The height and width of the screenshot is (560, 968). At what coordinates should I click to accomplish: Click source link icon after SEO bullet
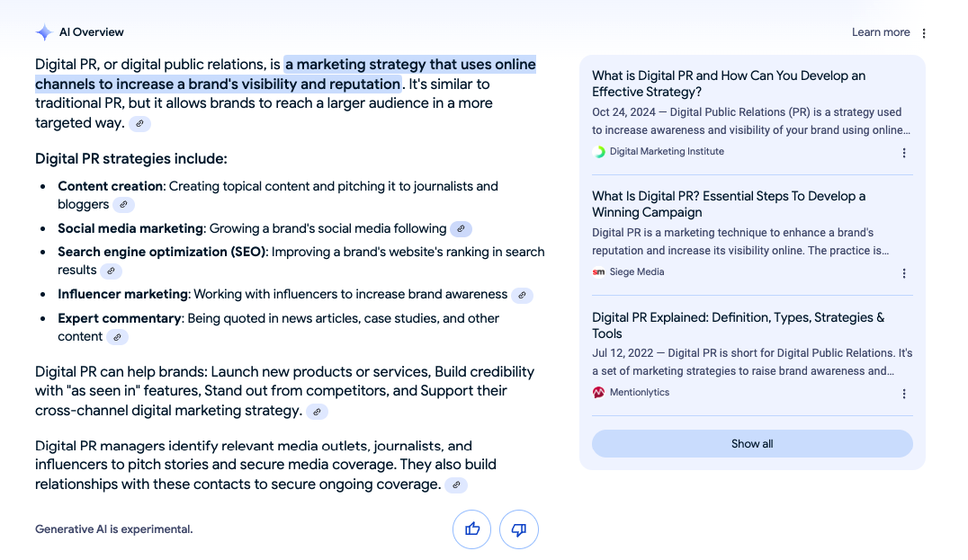coord(111,271)
